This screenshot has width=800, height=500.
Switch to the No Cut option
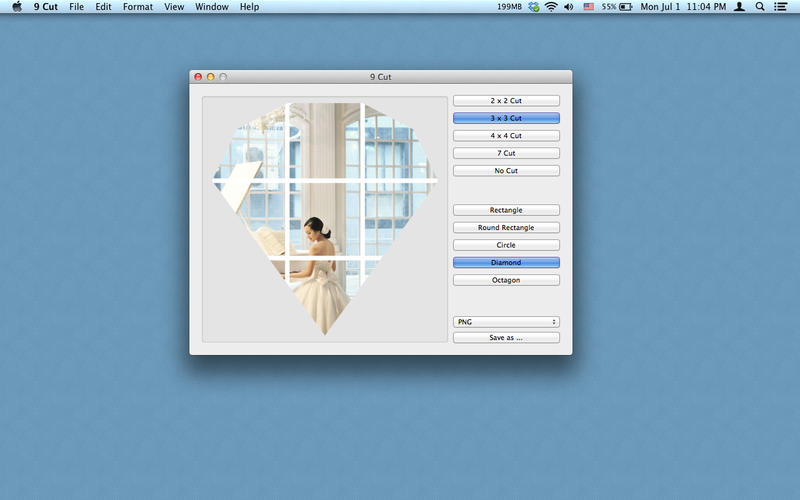[506, 170]
